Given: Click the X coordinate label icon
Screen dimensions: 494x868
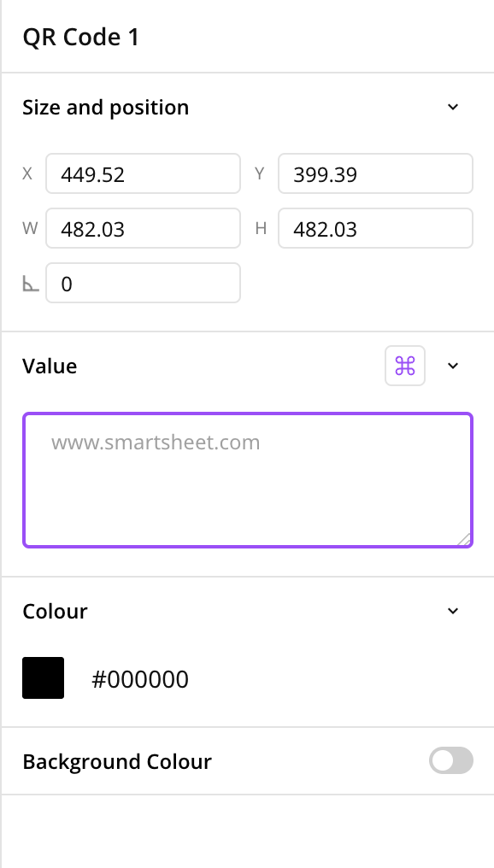Looking at the screenshot, I should click(28, 173).
